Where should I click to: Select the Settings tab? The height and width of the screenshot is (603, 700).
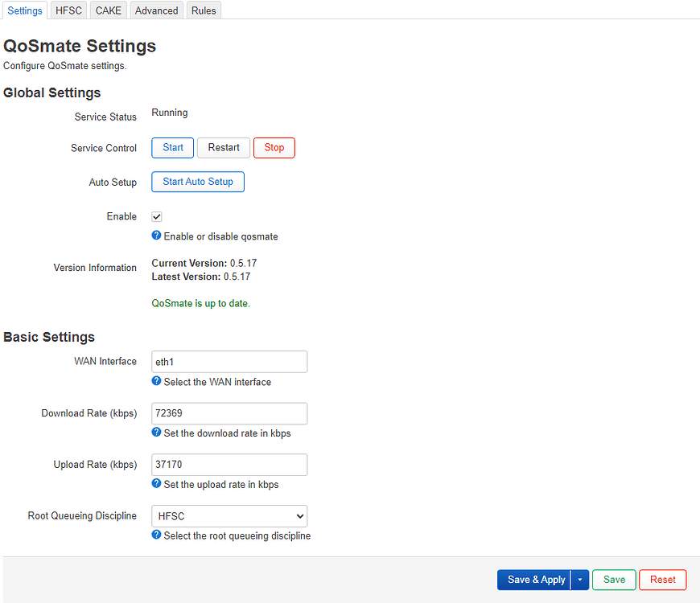[25, 10]
